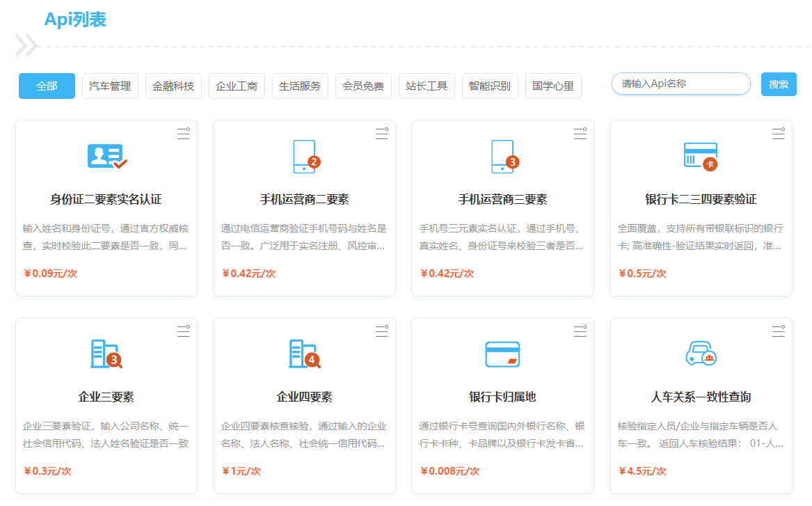Show the 会员免费 category APIs

click(363, 86)
